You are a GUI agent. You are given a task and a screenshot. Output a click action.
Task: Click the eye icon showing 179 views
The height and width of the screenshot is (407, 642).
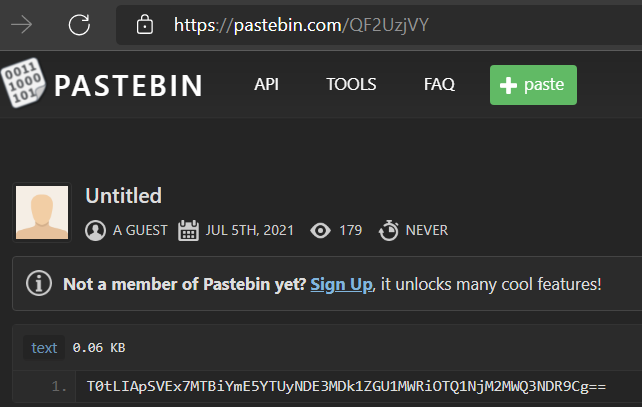tap(320, 231)
